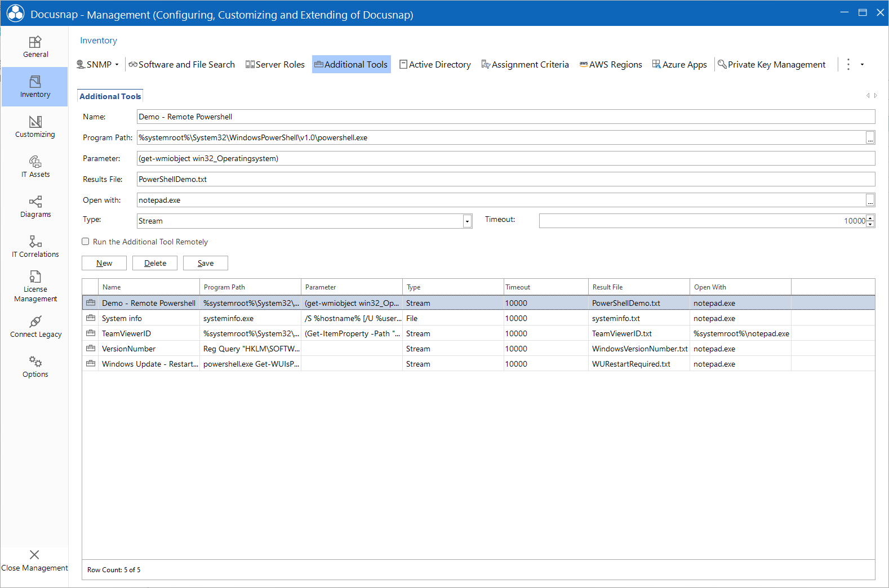Viewport: 889px width, 588px height.
Task: Click 'Row Count: 5 of 5' status text
Action: (x=114, y=570)
